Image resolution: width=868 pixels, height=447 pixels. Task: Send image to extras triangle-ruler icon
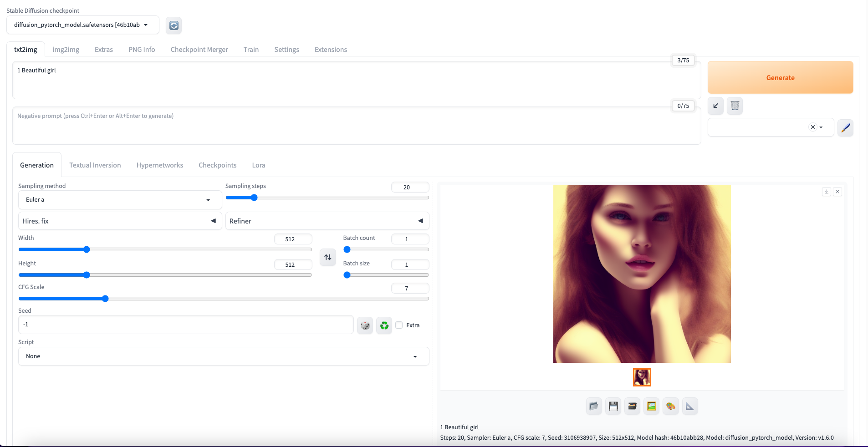click(x=689, y=406)
